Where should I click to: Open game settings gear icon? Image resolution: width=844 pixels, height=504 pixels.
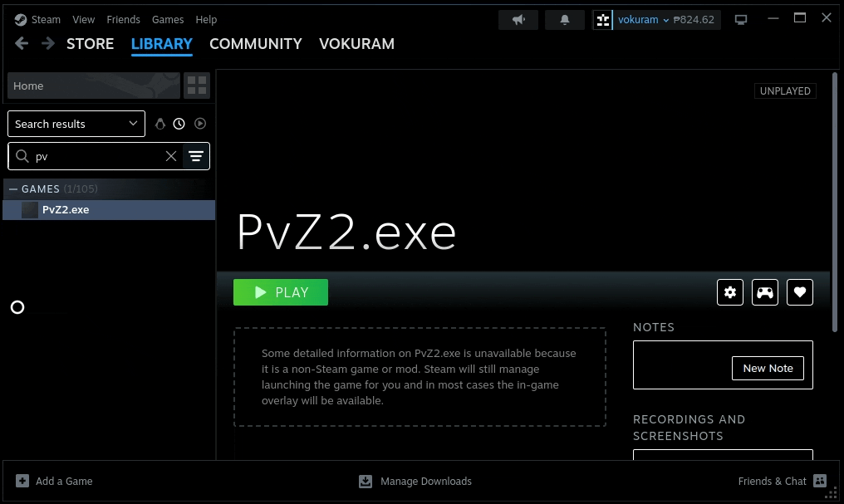(x=730, y=292)
